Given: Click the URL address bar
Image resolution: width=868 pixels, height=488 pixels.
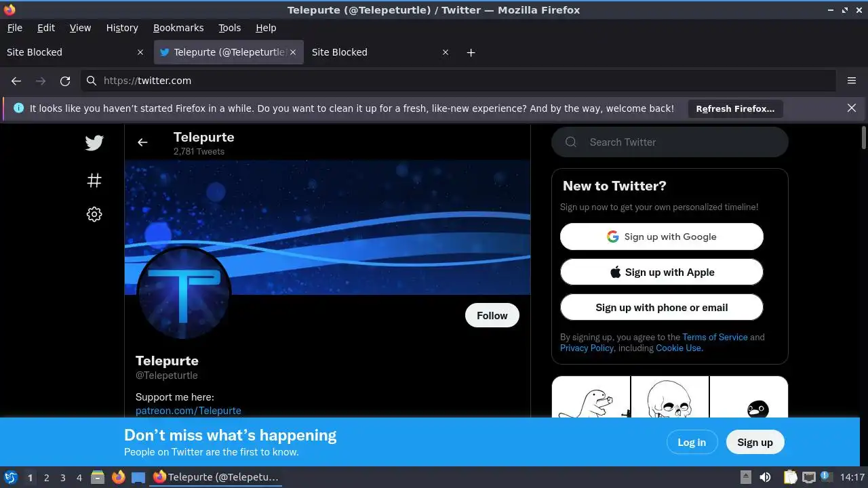Looking at the screenshot, I should coord(458,81).
